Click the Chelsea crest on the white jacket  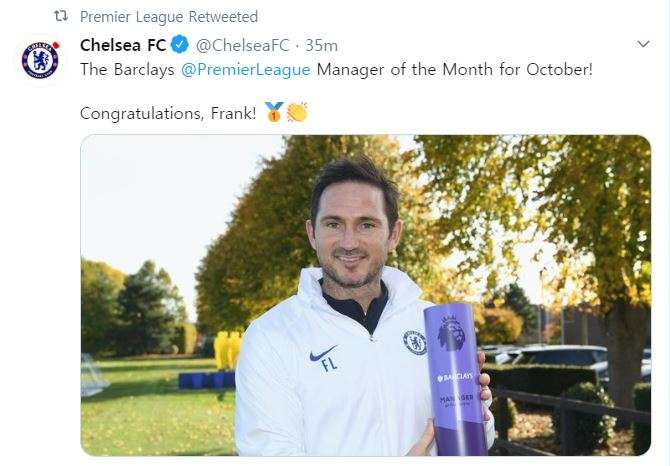pyautogui.click(x=414, y=343)
